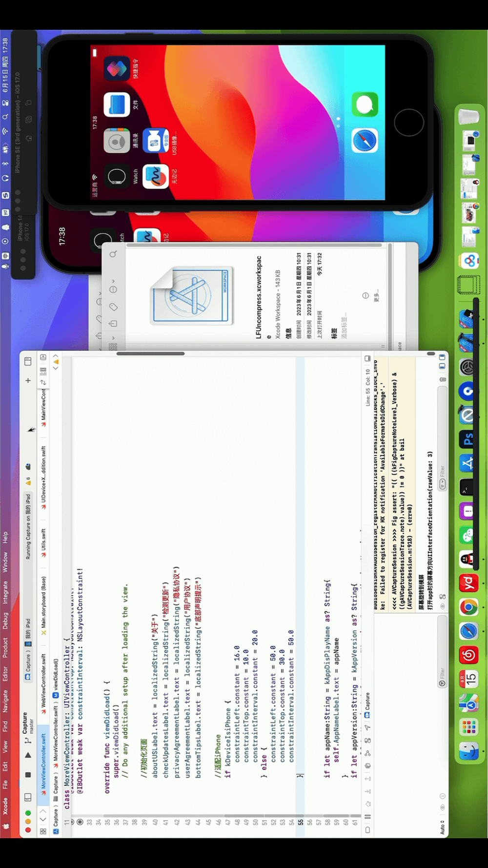Toggle the Xcode inspectors panel button

click(x=28, y=362)
